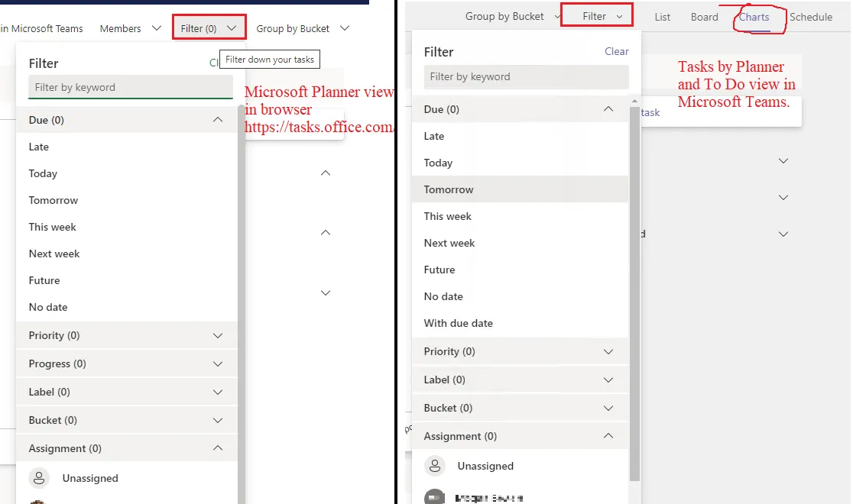Open Filter dropdown in Teams view
Screen dimensions: 853x504
[x=597, y=16]
